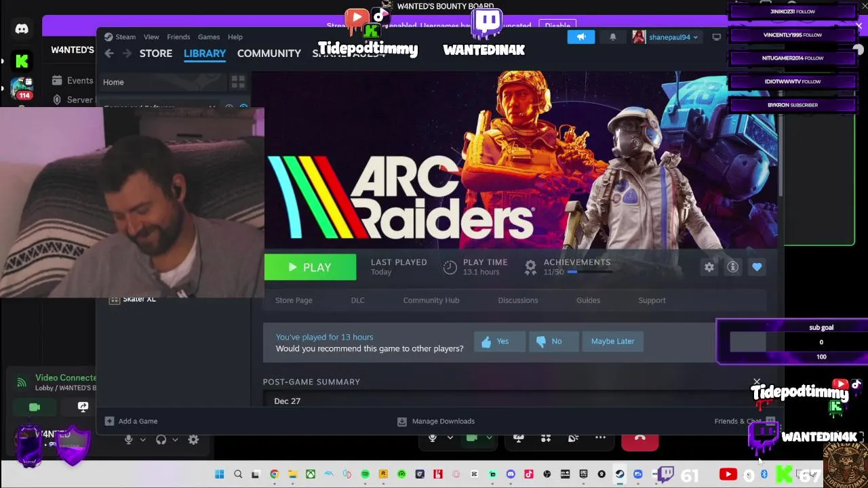This screenshot has width=868, height=488.
Task: Open the Support link
Action: (652, 300)
